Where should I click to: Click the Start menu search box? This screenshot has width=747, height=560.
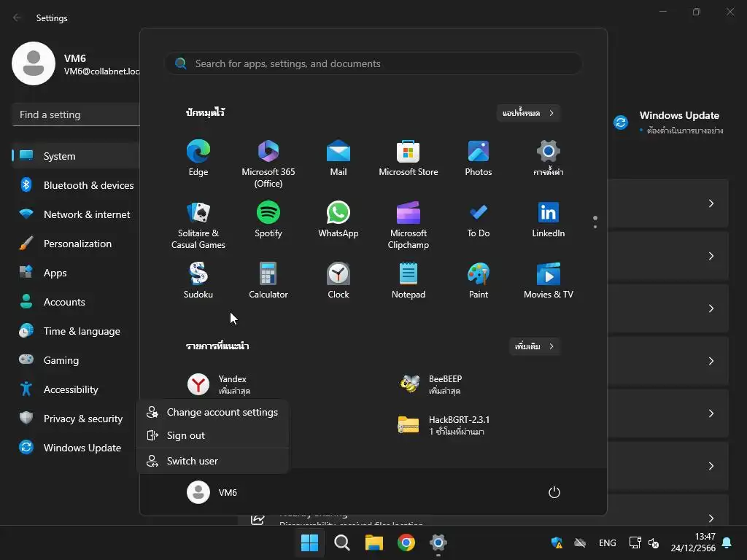click(373, 63)
